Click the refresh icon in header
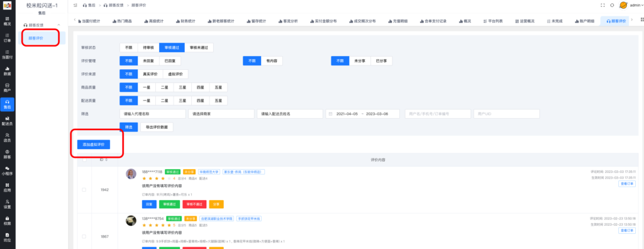Image resolution: width=644 pixels, height=249 pixels. pyautogui.click(x=612, y=5)
